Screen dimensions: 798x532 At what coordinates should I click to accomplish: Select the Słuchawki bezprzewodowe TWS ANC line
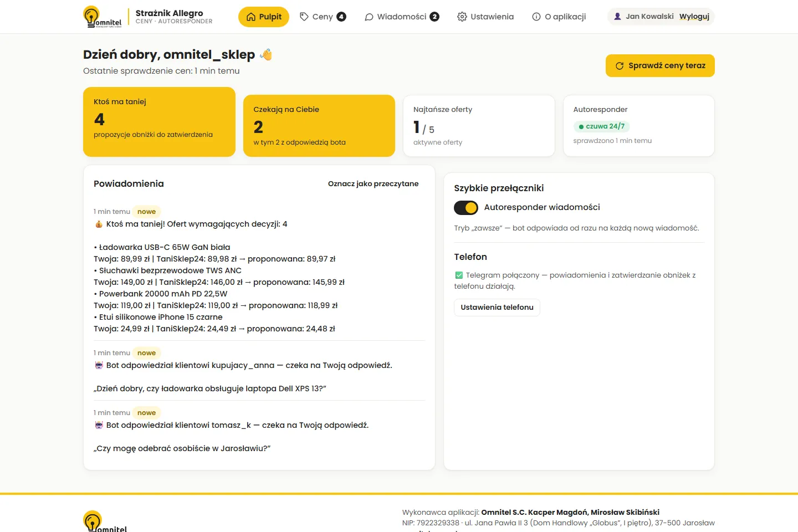point(167,270)
